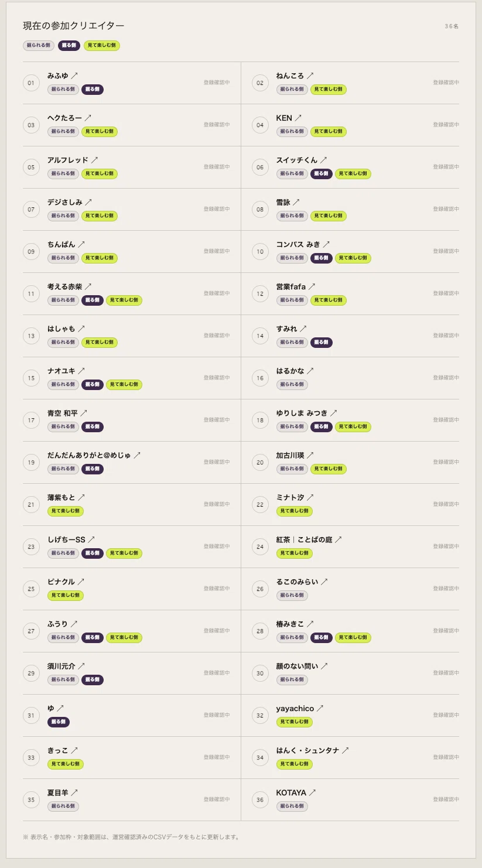Click arrow icon after スイッチくん
482x868 pixels.
pyautogui.click(x=323, y=160)
